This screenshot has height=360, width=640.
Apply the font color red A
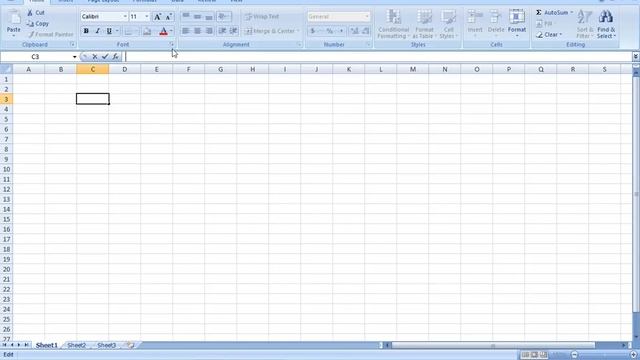pos(163,31)
